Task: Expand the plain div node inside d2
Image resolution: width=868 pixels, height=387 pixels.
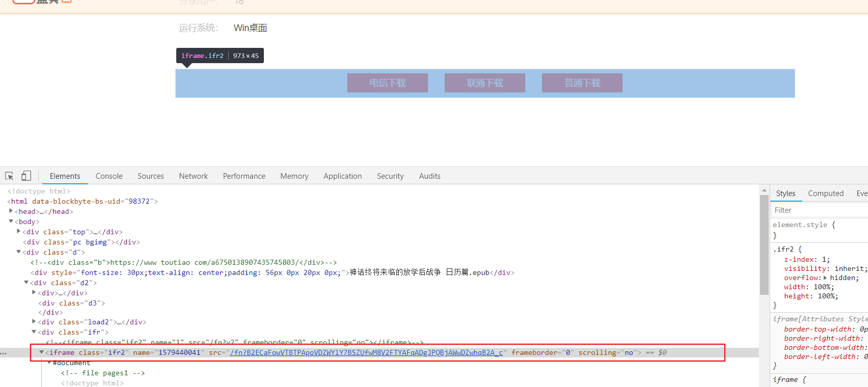Action: tap(34, 292)
